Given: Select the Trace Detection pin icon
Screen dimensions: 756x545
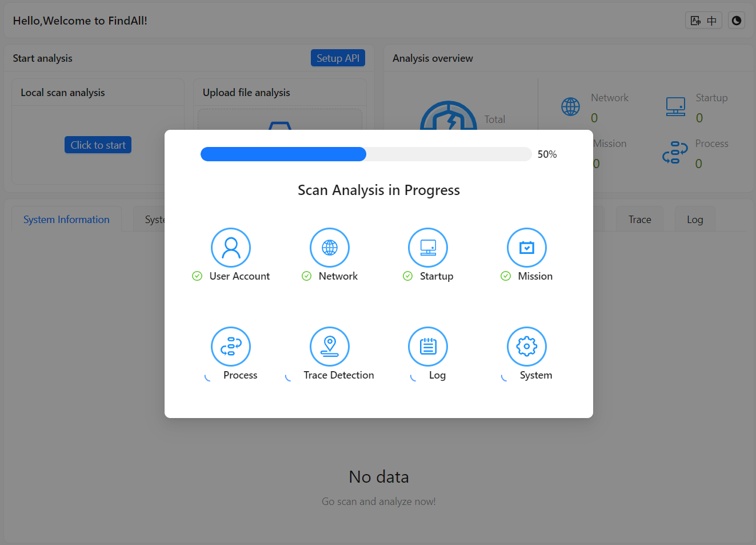Looking at the screenshot, I should click(330, 347).
